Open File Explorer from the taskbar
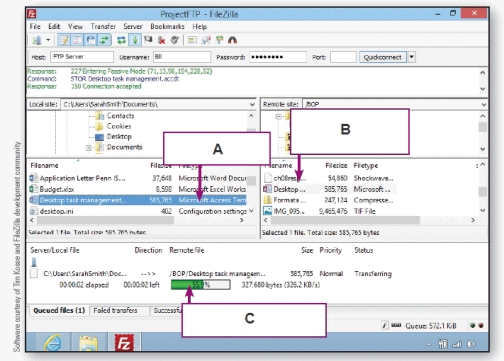The height and width of the screenshot is (361, 504). (88, 343)
